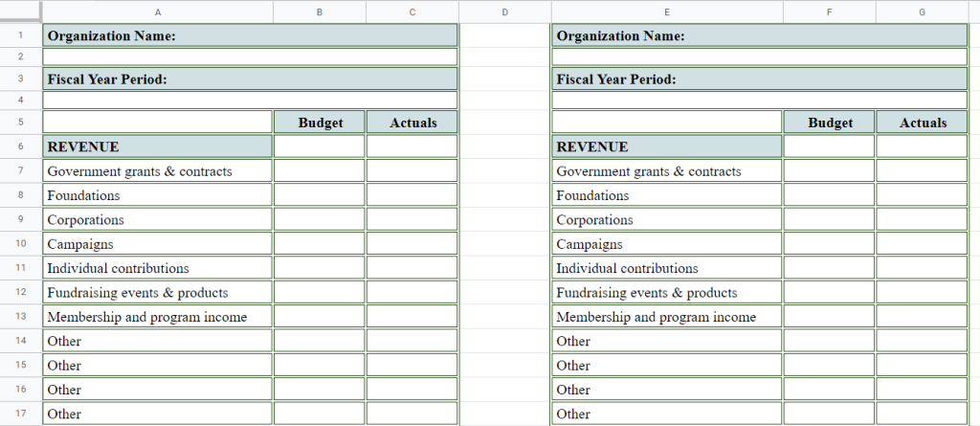Click column F Budget cell for Fundraising events row
980x426 pixels.
tap(830, 292)
